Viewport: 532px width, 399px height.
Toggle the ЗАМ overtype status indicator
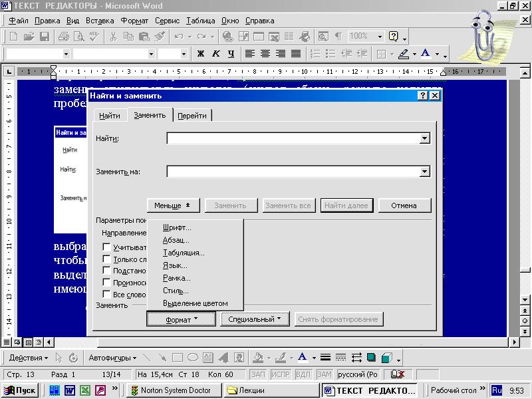[324, 374]
